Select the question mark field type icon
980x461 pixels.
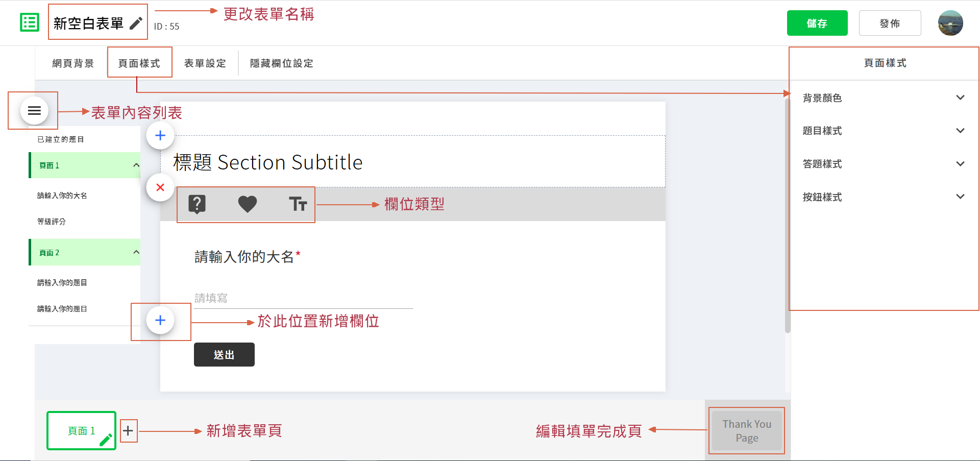click(197, 204)
